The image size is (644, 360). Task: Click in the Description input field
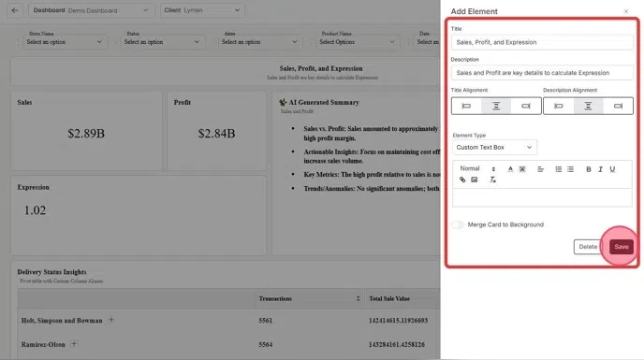[542, 73]
